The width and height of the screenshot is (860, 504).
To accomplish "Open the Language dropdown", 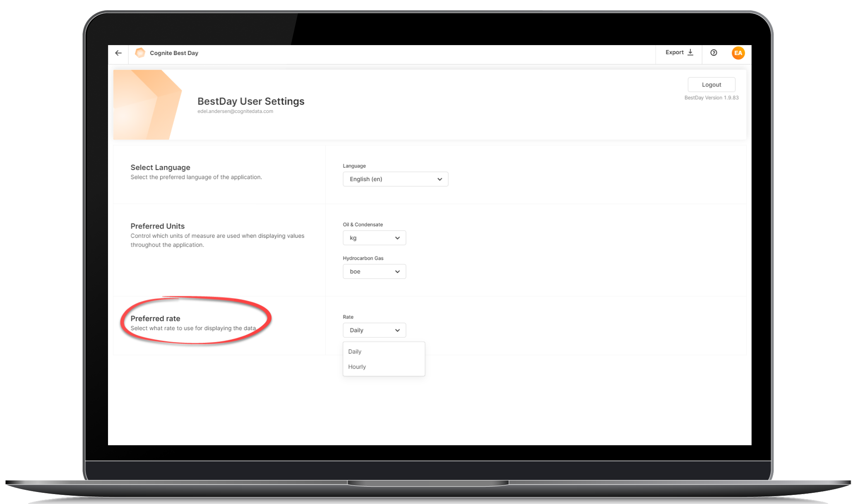I will (395, 179).
